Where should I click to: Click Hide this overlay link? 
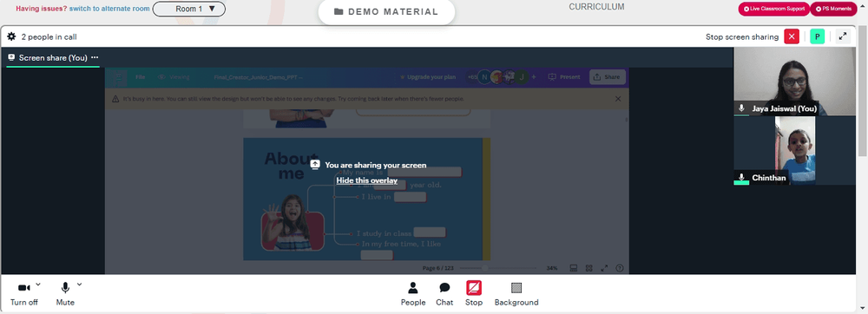[366, 180]
